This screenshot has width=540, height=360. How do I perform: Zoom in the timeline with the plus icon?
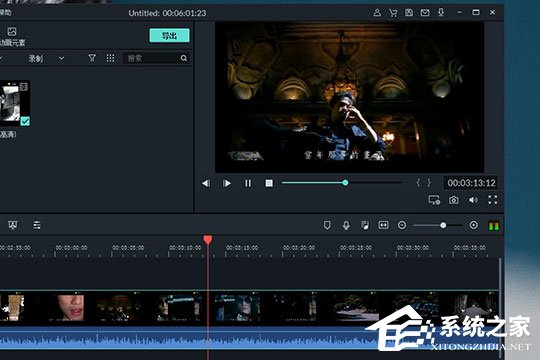pos(474,225)
